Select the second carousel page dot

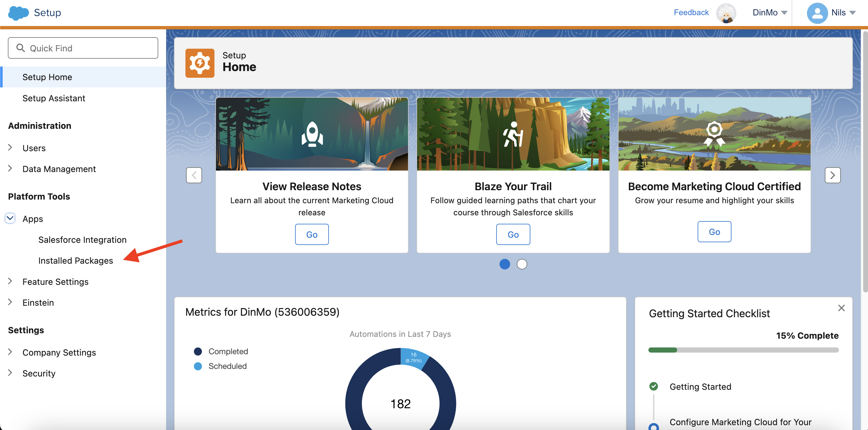point(522,264)
